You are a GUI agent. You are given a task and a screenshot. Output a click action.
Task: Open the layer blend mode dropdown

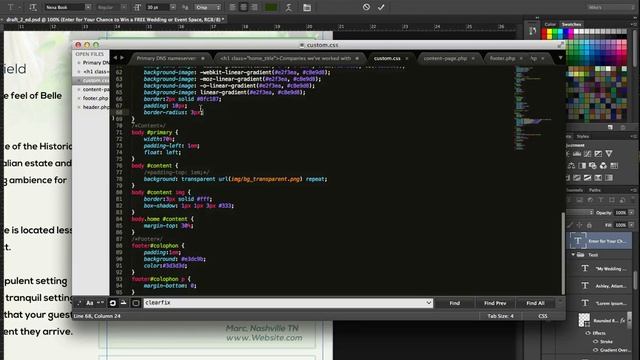pos(580,213)
